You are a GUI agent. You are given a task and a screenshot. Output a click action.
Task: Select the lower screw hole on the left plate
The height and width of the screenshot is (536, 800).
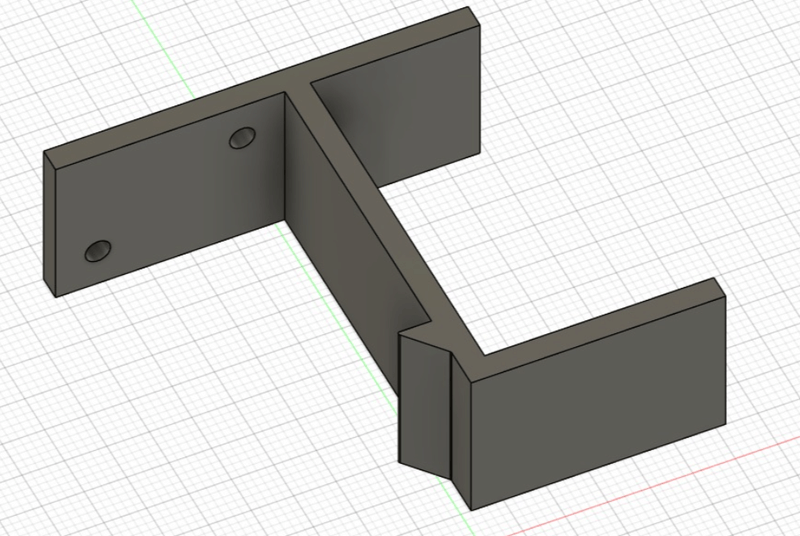tap(98, 251)
